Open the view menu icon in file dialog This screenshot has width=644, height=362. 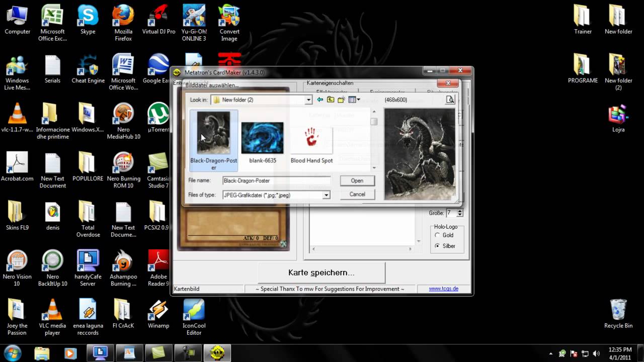pos(354,100)
